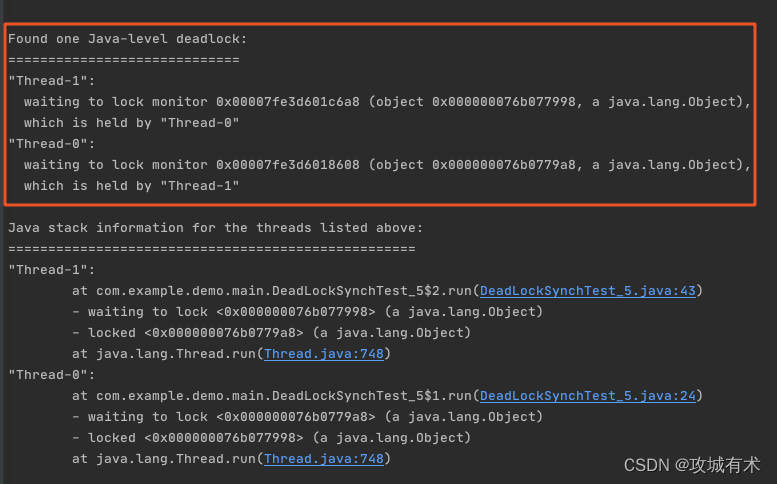Follow Thread.java:748 link in Thread-1 stack
This screenshot has width=777, height=484.
point(324,354)
